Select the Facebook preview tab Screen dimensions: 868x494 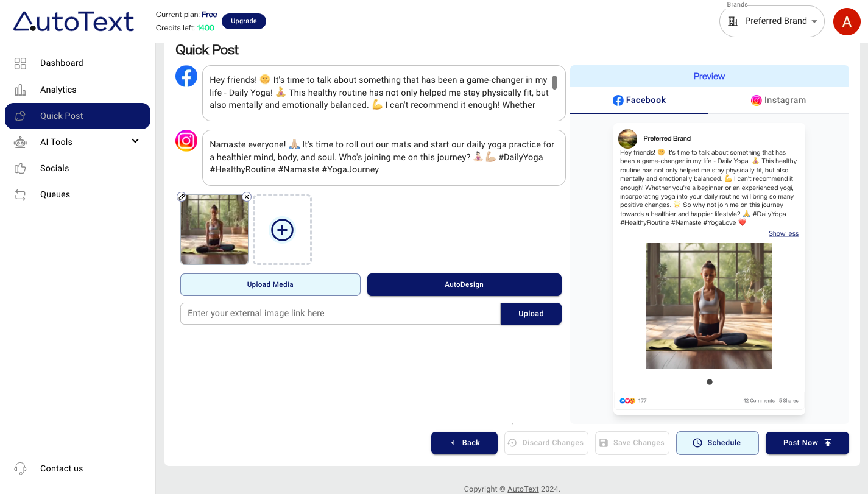point(639,101)
